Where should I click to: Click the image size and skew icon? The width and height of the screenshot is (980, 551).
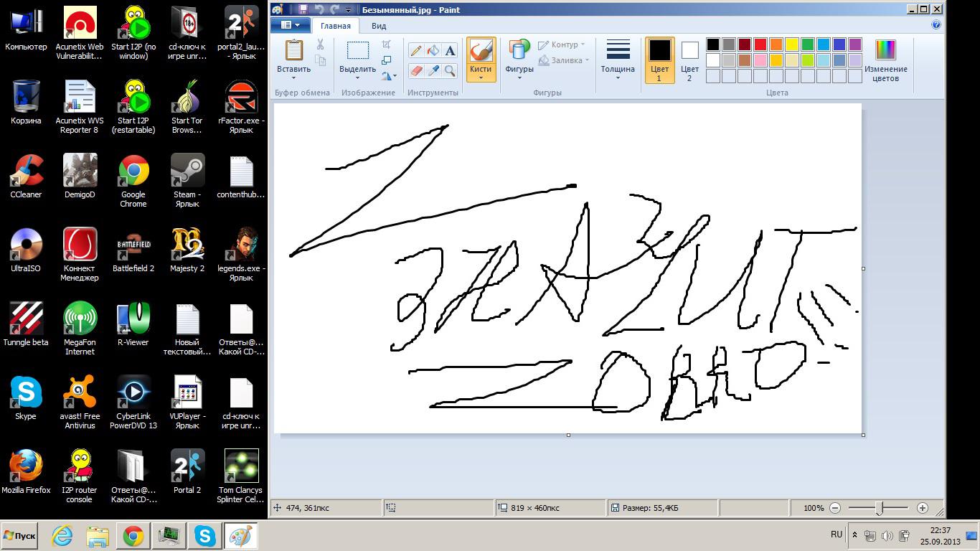[387, 60]
